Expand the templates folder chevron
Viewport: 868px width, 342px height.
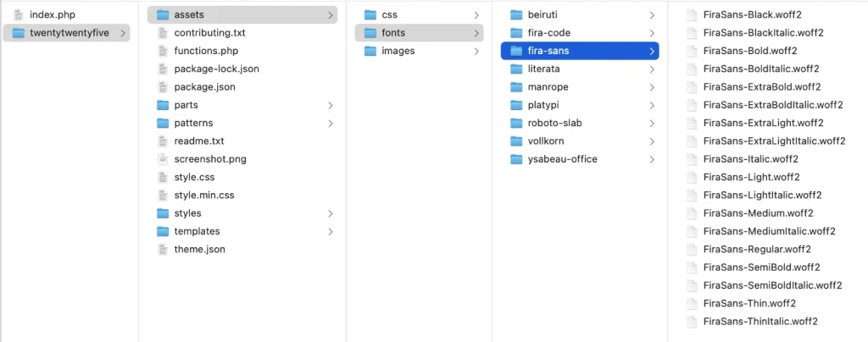[x=331, y=231]
